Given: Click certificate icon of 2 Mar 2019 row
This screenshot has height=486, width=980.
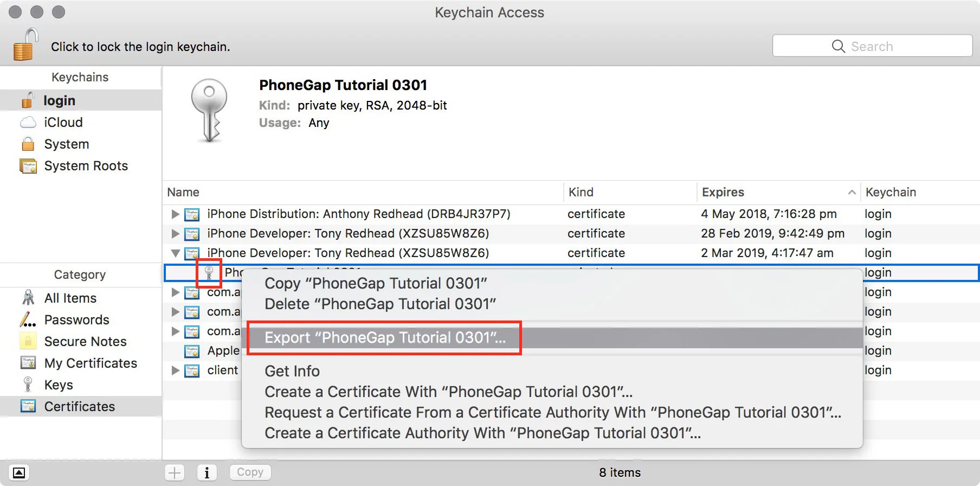Looking at the screenshot, I should click(x=192, y=253).
